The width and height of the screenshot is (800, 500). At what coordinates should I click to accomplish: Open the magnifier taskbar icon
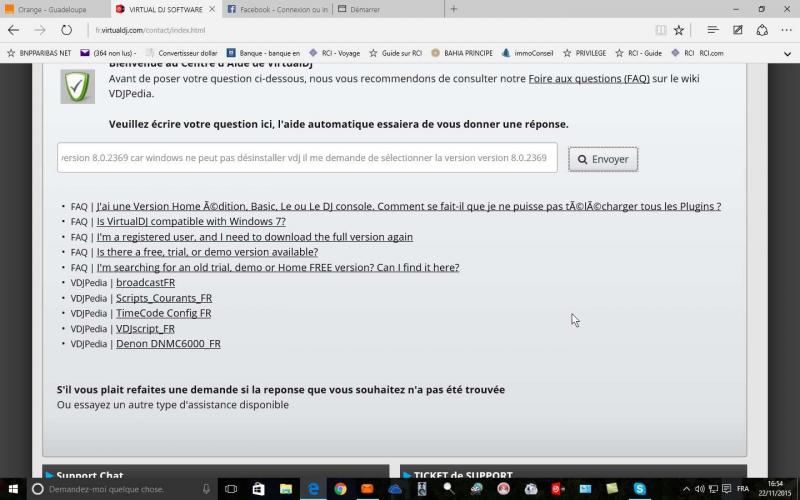(x=449, y=489)
